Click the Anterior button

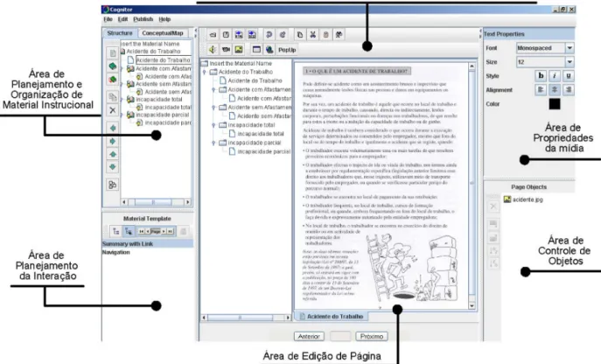click(x=309, y=336)
